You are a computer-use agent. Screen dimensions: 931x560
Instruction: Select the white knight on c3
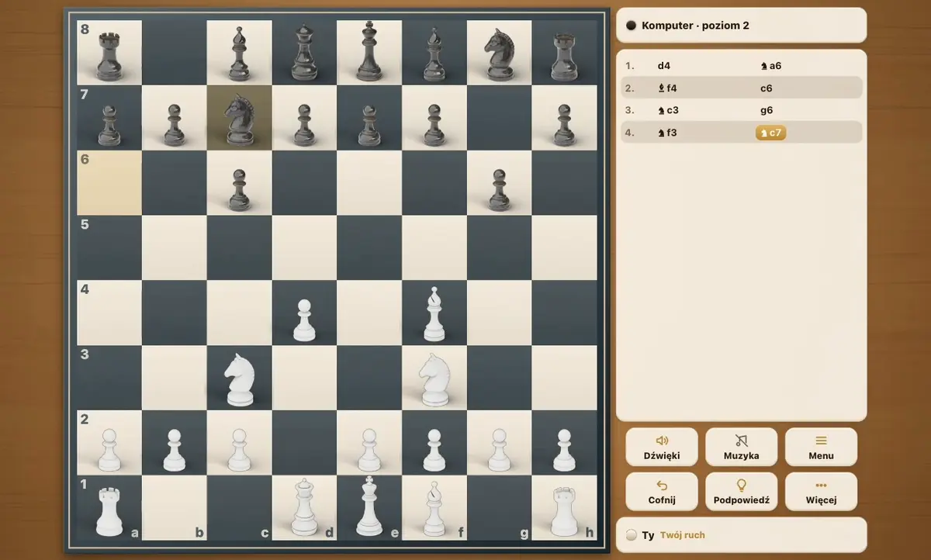239,379
